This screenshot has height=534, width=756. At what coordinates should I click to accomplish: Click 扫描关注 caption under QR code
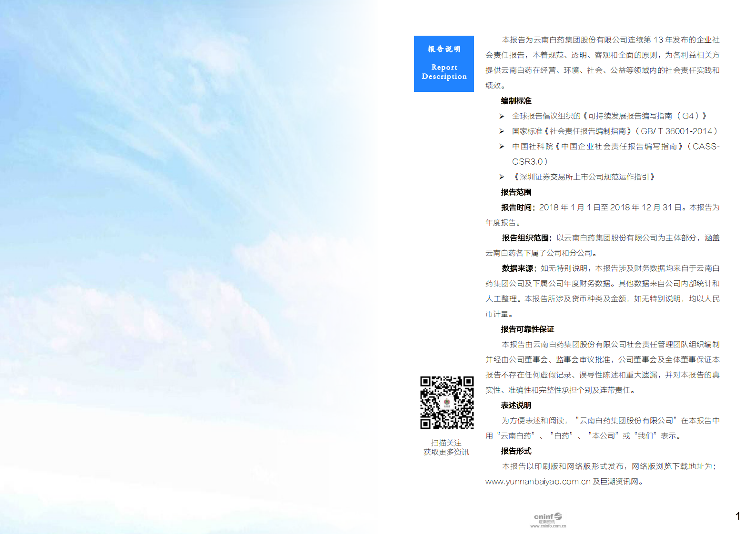click(446, 443)
